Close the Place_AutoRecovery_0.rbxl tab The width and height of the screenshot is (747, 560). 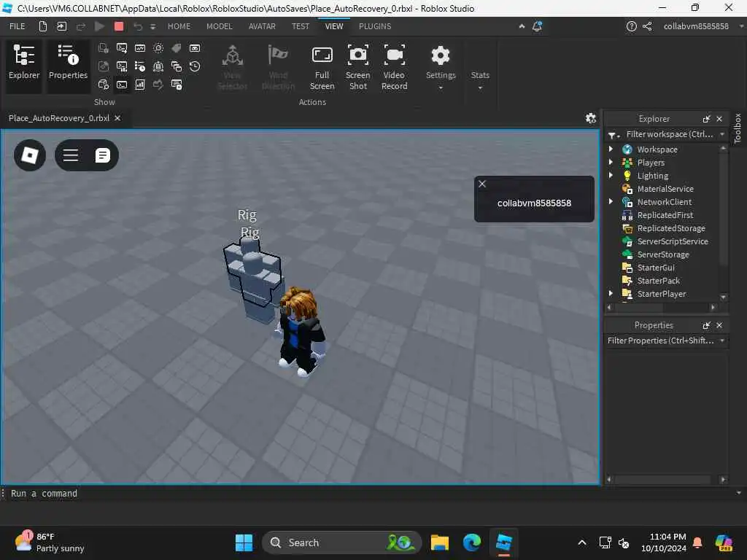tap(117, 118)
